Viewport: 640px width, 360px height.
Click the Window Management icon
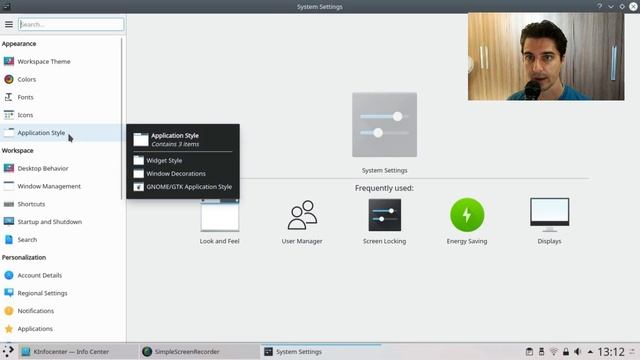(x=9, y=186)
